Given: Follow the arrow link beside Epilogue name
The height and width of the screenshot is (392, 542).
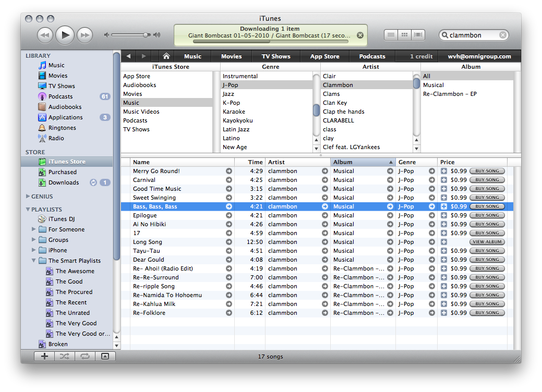Looking at the screenshot, I should 229,215.
